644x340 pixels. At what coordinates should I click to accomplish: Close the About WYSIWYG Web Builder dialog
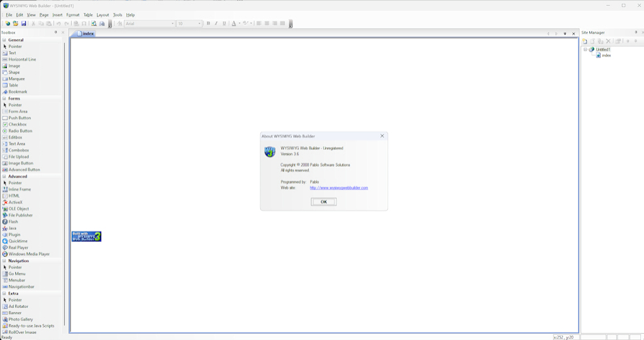point(382,135)
